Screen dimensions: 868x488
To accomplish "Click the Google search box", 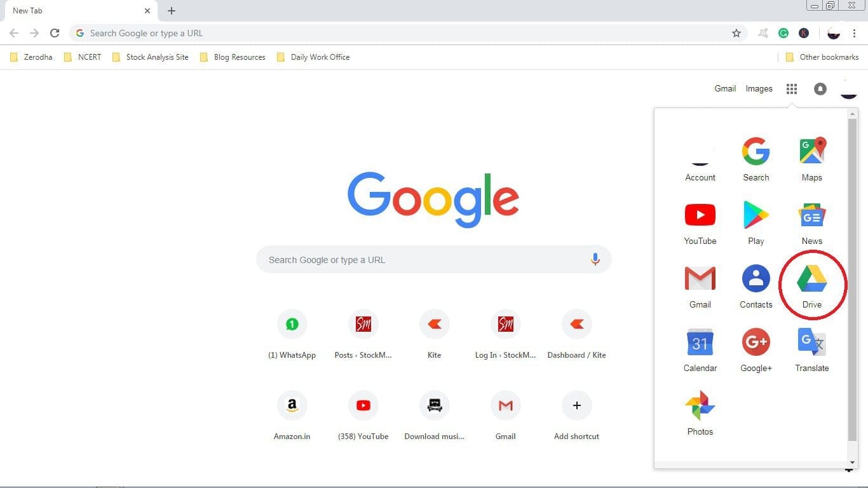I will [433, 259].
